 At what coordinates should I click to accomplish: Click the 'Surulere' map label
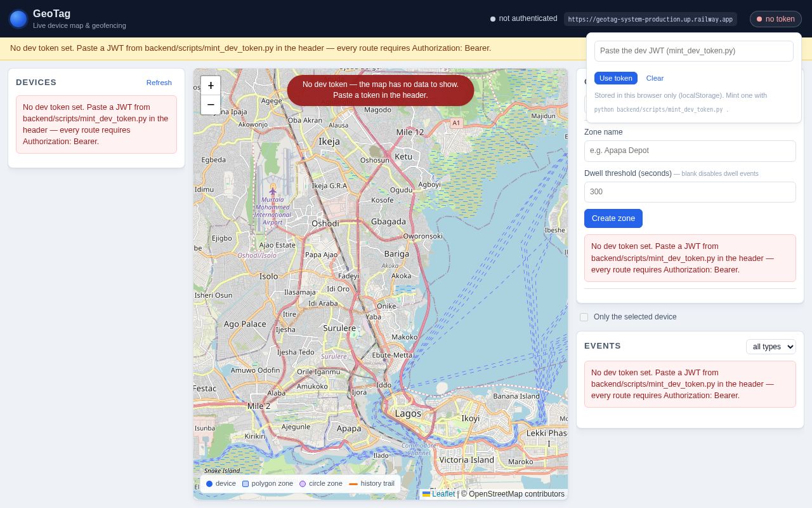(339, 328)
